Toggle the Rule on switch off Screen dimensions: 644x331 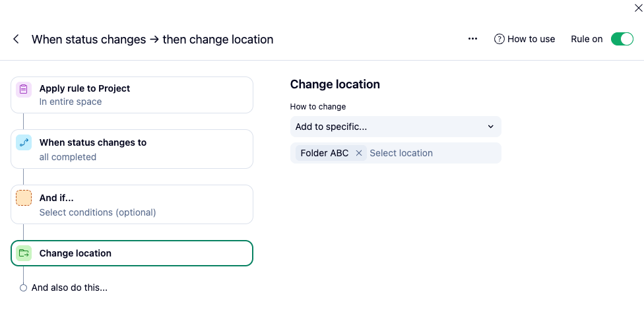click(x=622, y=39)
